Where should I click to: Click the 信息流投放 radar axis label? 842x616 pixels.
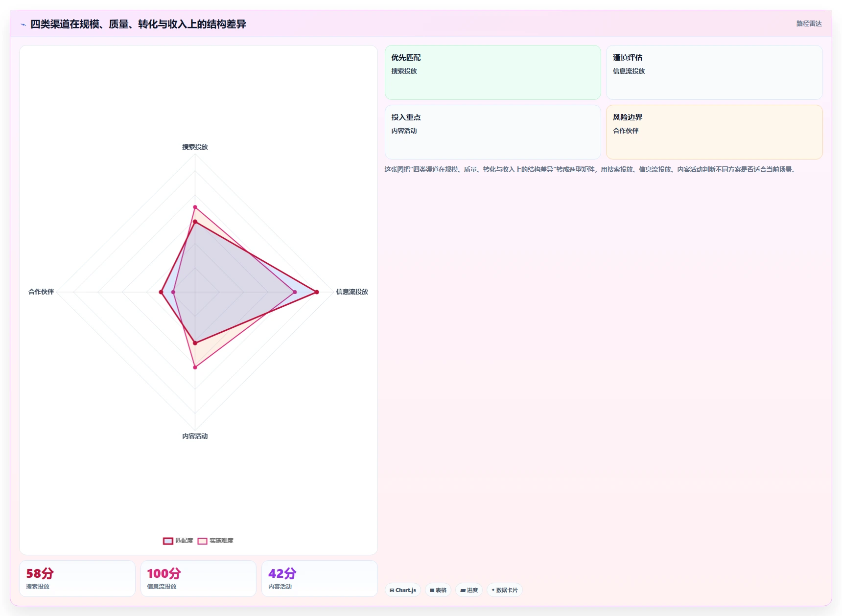coord(352,292)
